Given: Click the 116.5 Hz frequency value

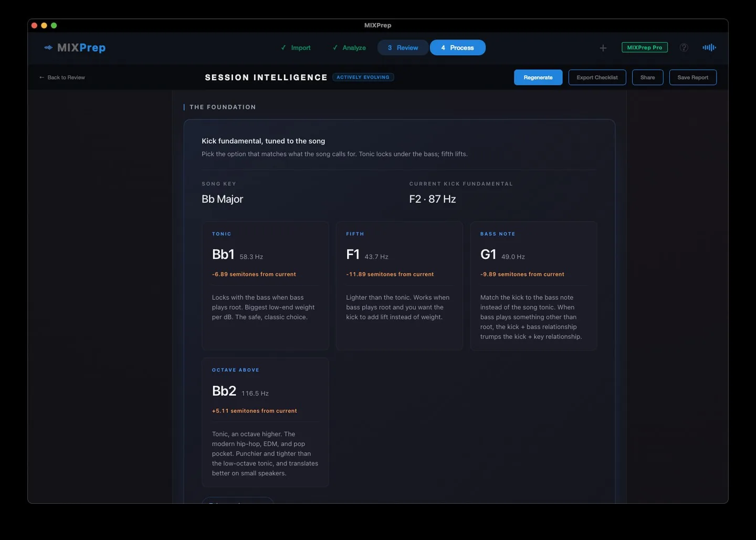Looking at the screenshot, I should pyautogui.click(x=255, y=394).
